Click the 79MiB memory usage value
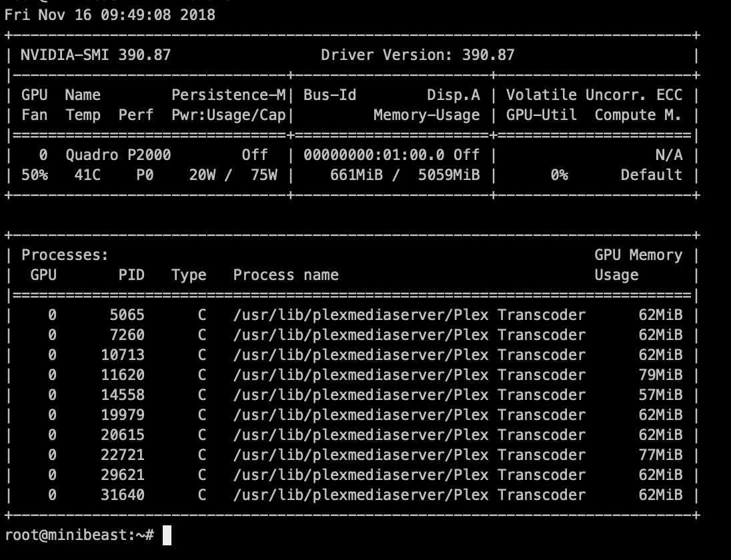The image size is (731, 560). pos(660,375)
